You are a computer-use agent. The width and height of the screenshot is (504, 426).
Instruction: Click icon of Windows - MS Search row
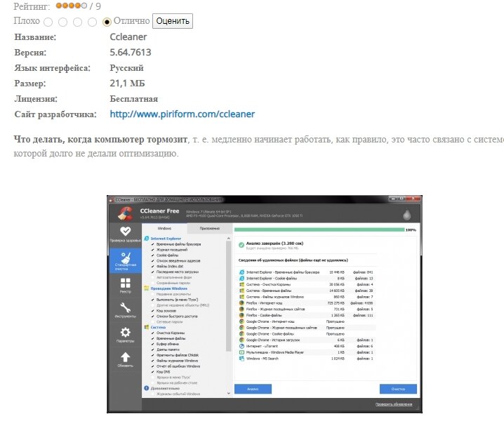[241, 358]
